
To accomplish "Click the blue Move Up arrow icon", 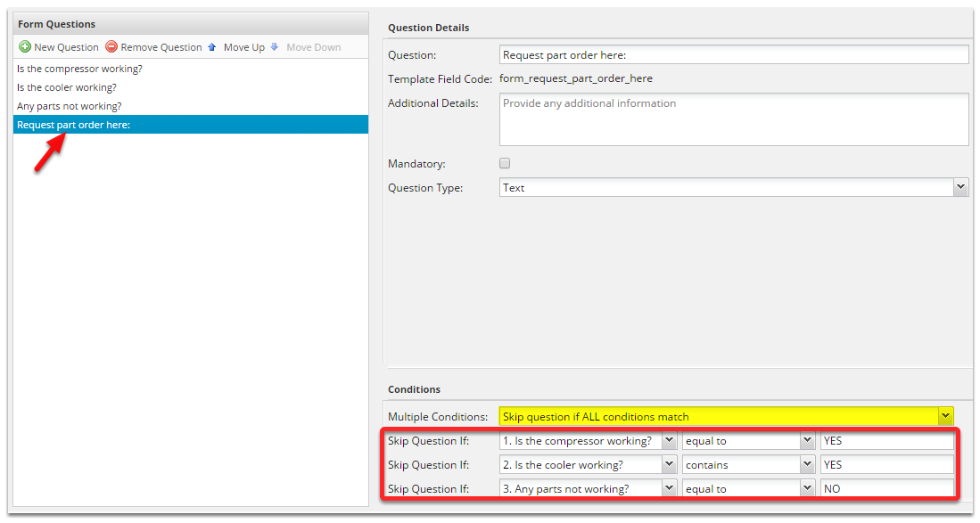I will point(212,46).
